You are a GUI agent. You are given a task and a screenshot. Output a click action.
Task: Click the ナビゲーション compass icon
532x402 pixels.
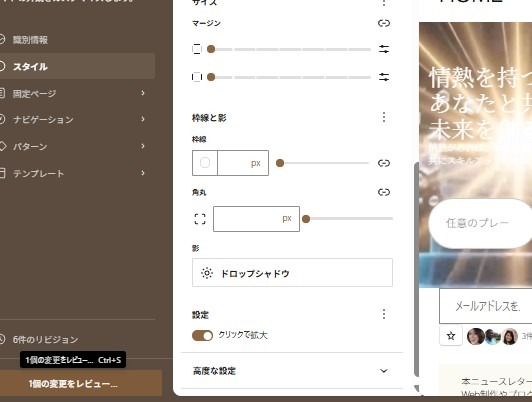[2, 119]
